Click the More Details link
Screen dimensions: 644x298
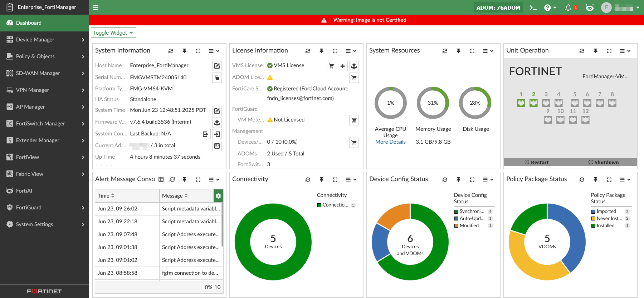coord(390,142)
